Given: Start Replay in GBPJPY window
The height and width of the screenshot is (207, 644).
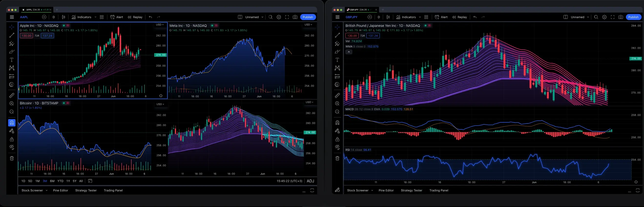Looking at the screenshot, I should click(x=459, y=17).
